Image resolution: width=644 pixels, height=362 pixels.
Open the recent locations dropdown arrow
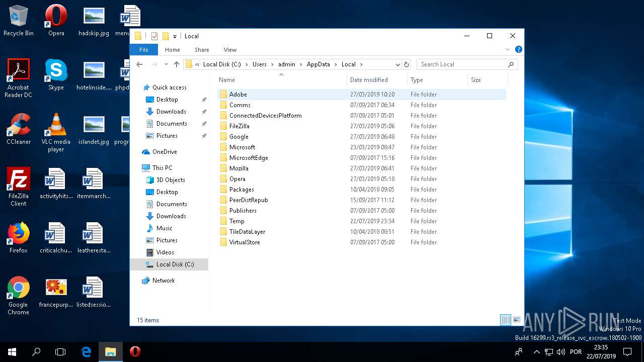point(166,64)
